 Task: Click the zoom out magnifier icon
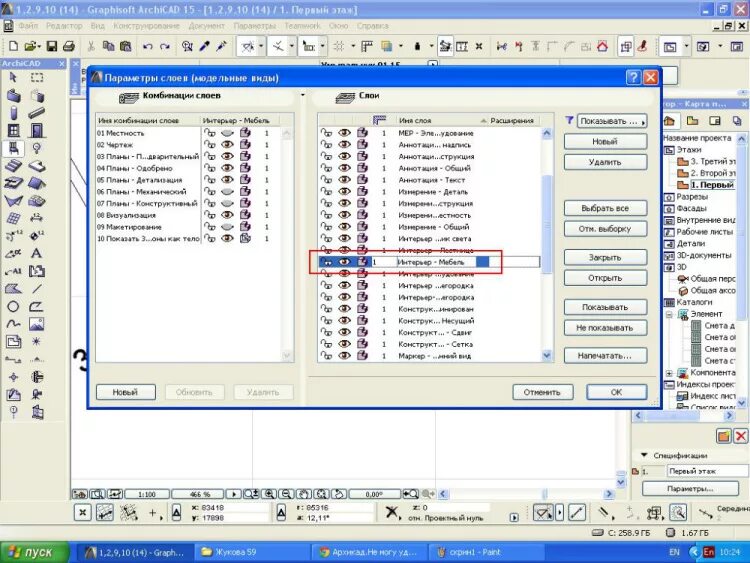point(287,494)
